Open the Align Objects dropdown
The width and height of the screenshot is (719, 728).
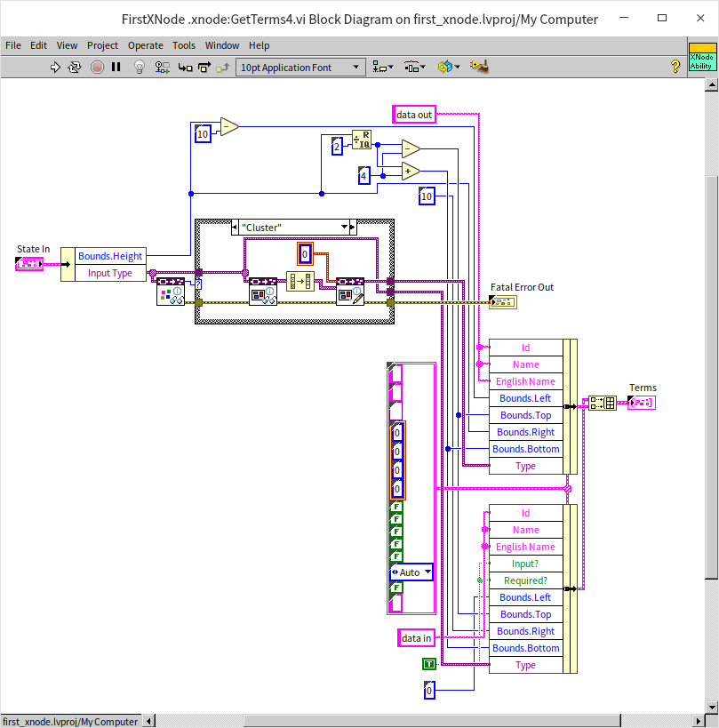[x=384, y=67]
